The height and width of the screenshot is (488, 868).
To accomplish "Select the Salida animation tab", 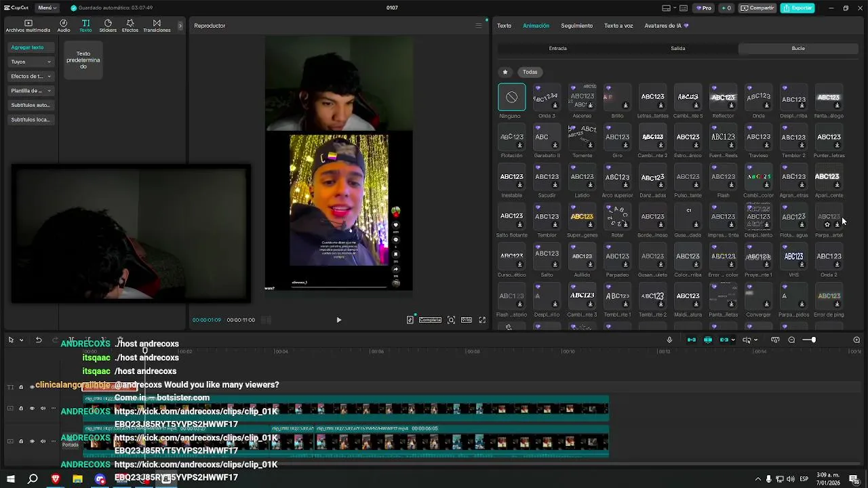I will pos(678,48).
